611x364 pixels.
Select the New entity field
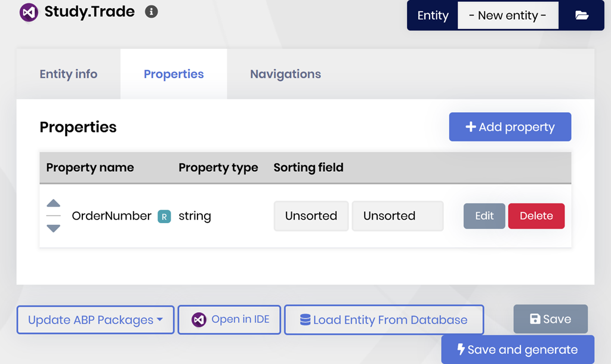tap(508, 16)
